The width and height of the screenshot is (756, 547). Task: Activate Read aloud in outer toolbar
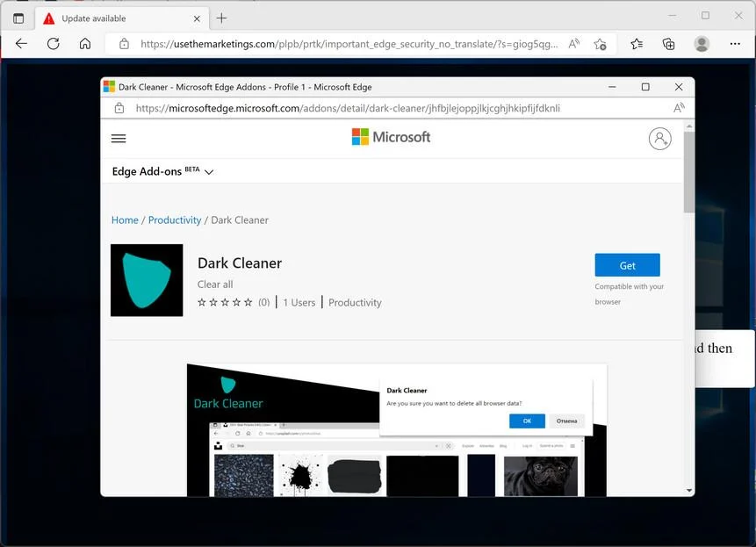573,44
